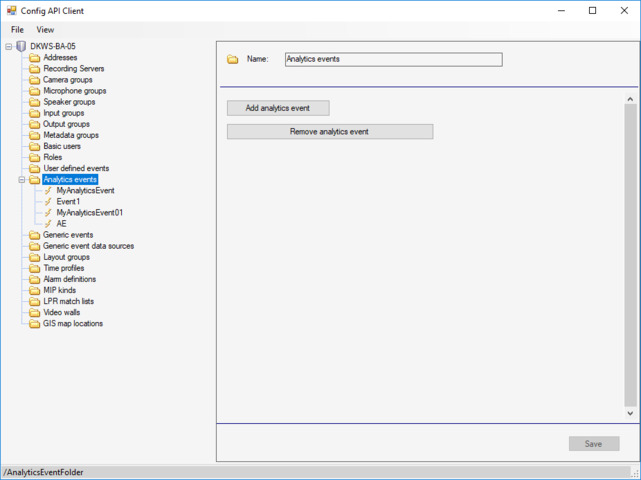641x480 pixels.
Task: Select the Camera groups tree item
Action: [67, 80]
